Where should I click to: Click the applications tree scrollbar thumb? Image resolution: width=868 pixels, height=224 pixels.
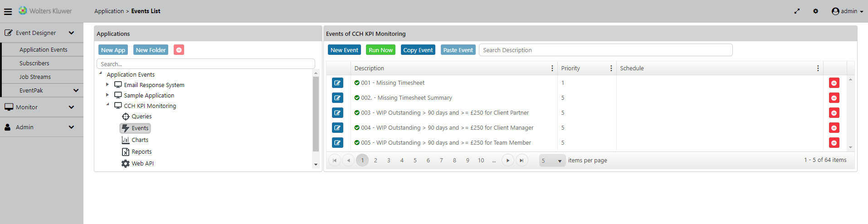coord(316,113)
